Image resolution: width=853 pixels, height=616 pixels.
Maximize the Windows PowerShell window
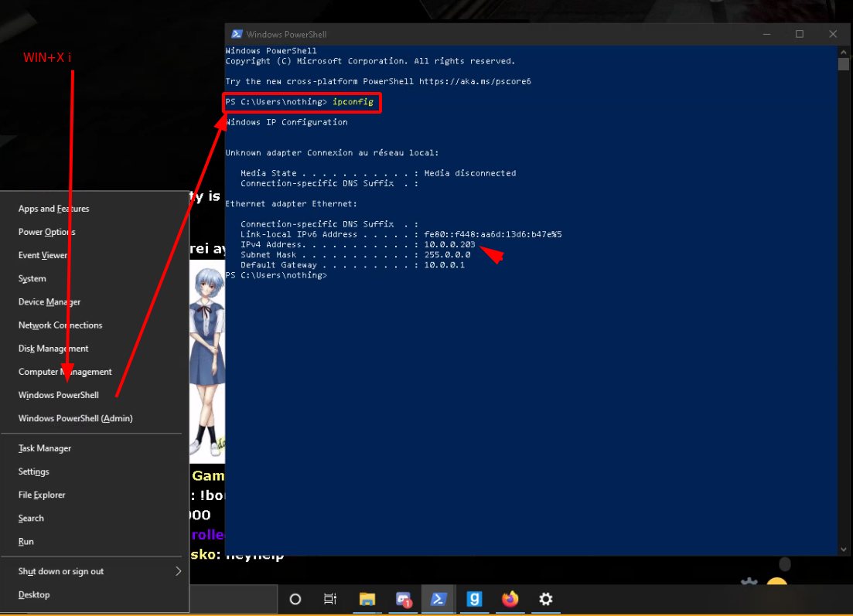(800, 34)
